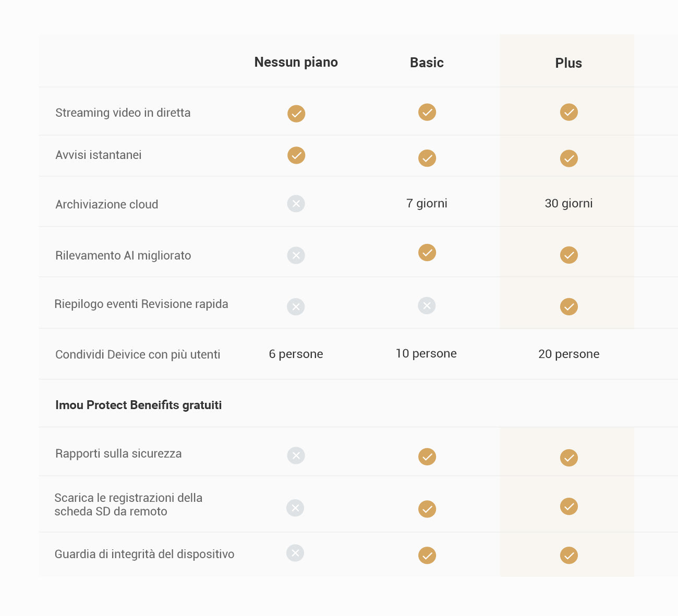Click the Scarica registrazioni cross under Nessun piano

(x=295, y=508)
